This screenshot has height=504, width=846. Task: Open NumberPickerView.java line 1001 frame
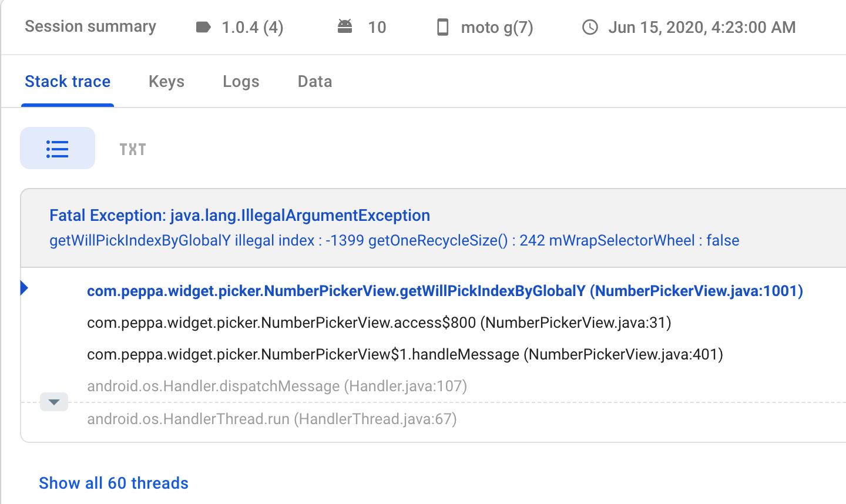coord(445,290)
